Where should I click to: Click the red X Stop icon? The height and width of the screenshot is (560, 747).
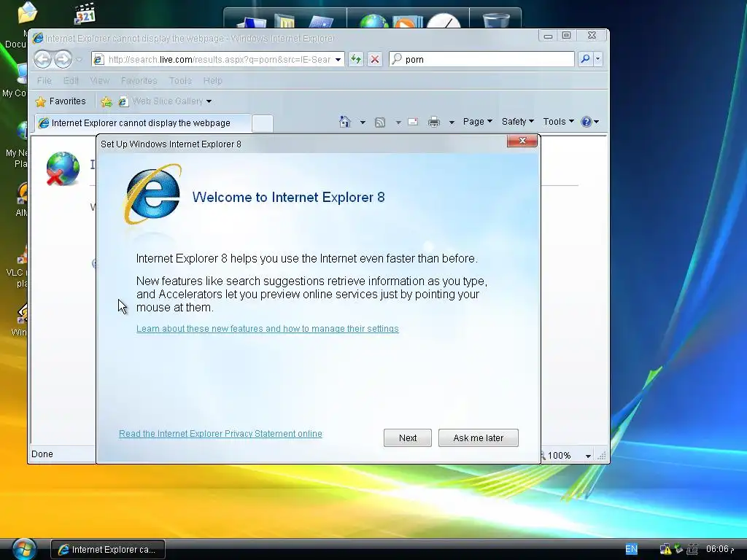click(375, 60)
